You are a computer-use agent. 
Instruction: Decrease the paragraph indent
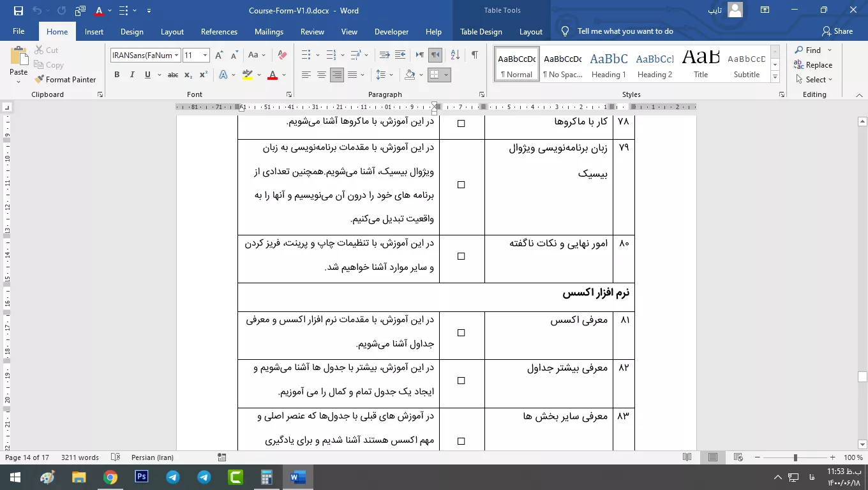(385, 56)
